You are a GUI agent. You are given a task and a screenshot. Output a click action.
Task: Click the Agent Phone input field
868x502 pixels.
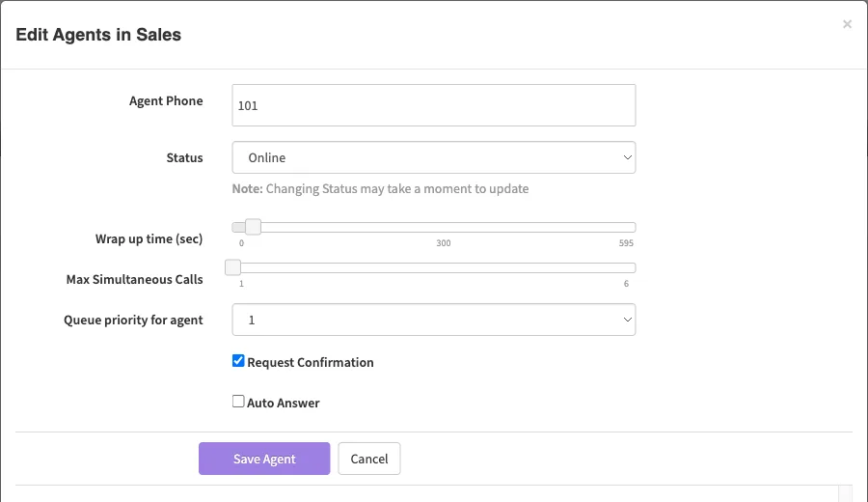(433, 105)
